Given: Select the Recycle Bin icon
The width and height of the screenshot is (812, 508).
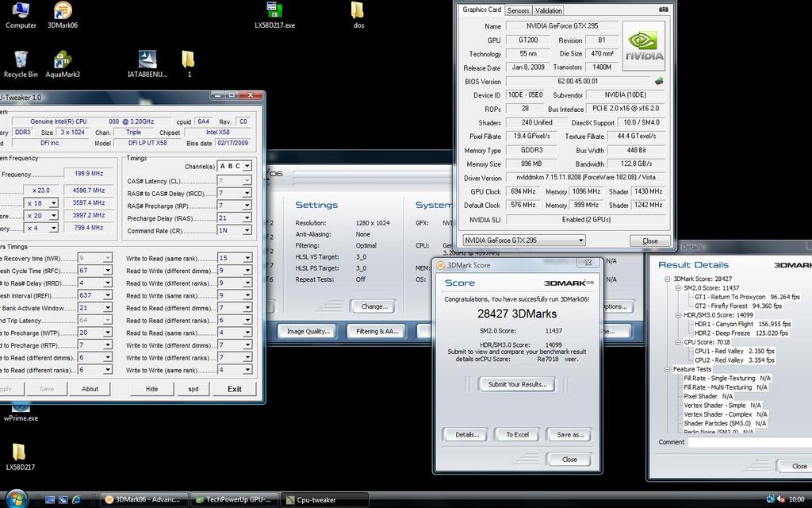Looking at the screenshot, I should coord(21,64).
